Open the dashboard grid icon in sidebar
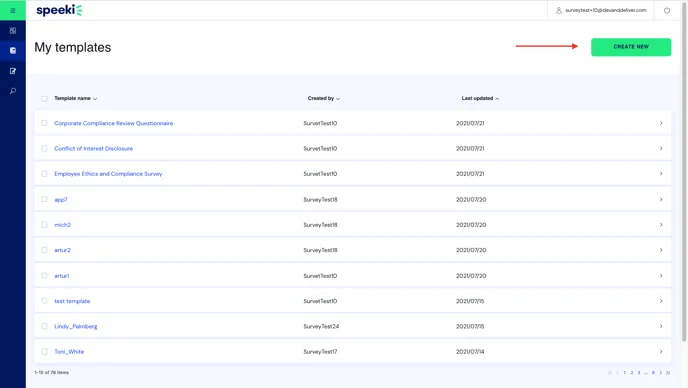Viewport: 688px width, 388px height. coord(13,31)
